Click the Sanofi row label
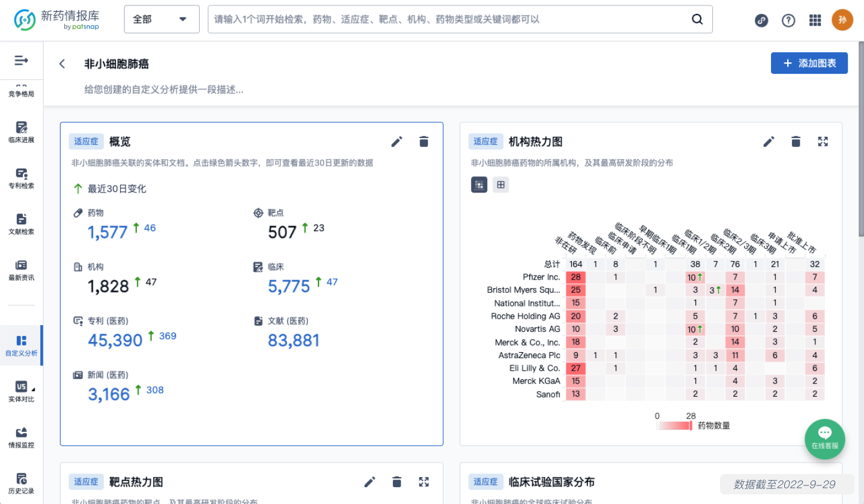 (548, 394)
